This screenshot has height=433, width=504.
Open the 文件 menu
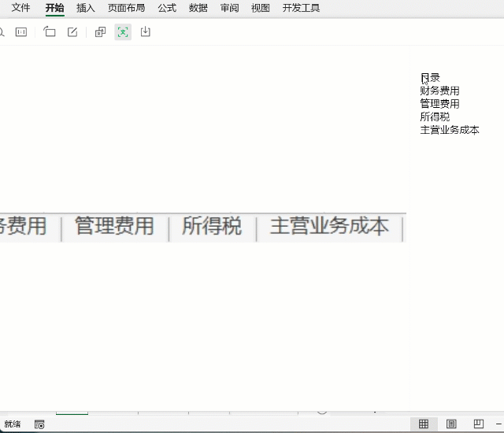pos(21,8)
